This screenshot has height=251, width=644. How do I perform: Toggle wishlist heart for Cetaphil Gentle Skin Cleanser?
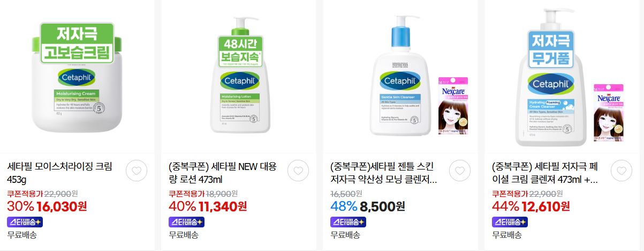click(459, 171)
